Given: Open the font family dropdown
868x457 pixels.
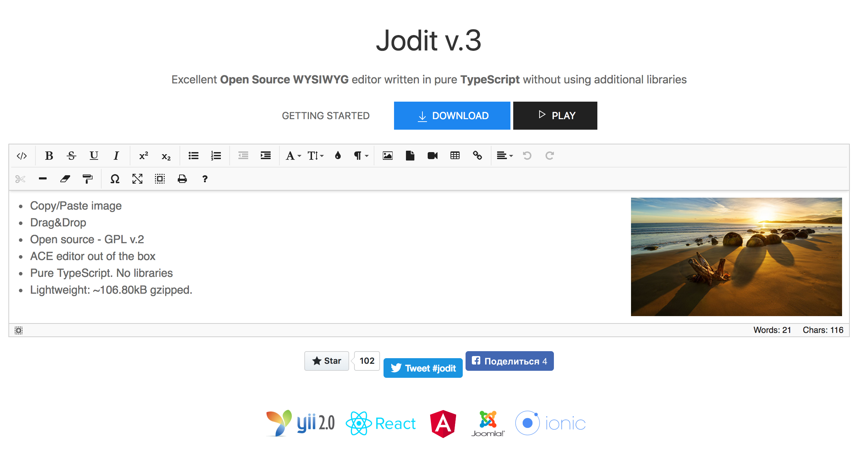Looking at the screenshot, I should click(x=293, y=156).
